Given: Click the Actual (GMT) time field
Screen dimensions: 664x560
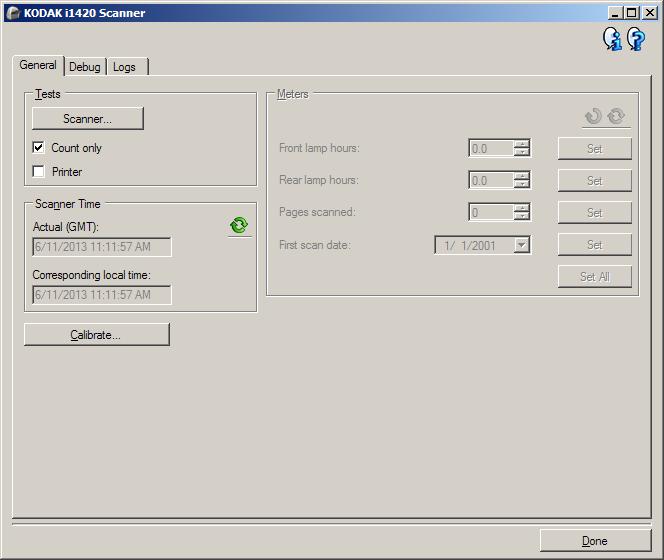Looking at the screenshot, I should coord(102,247).
